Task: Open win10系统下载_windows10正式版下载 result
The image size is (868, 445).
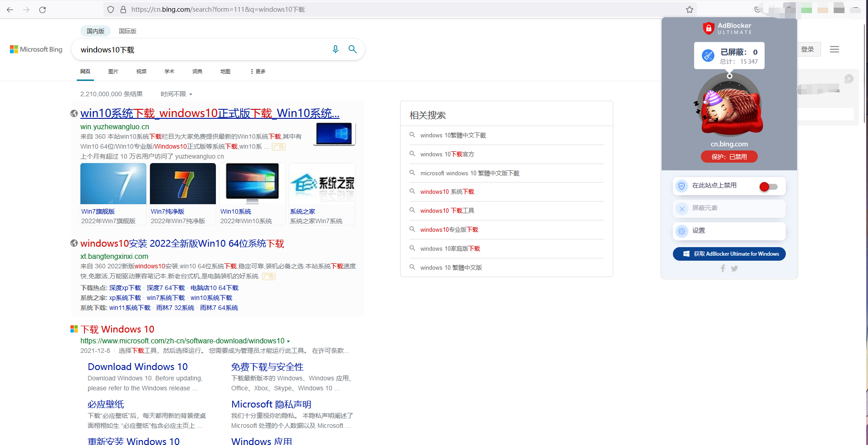Action: (210, 113)
